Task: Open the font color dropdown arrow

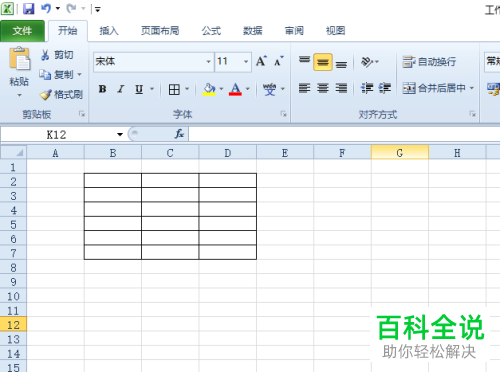Action: click(248, 89)
